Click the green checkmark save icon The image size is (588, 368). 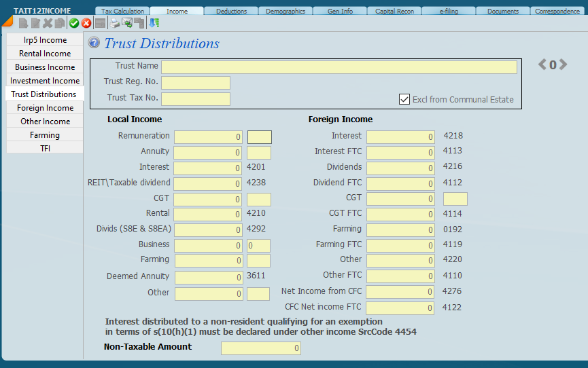(x=74, y=23)
